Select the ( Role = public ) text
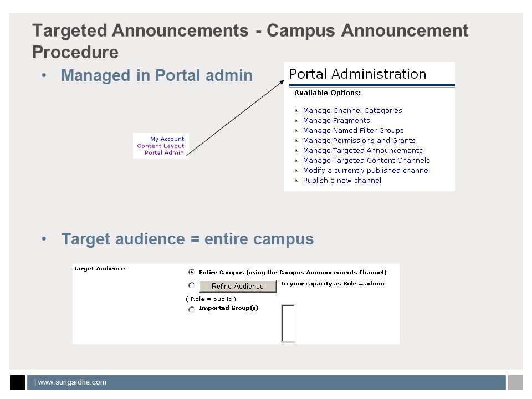 point(211,299)
